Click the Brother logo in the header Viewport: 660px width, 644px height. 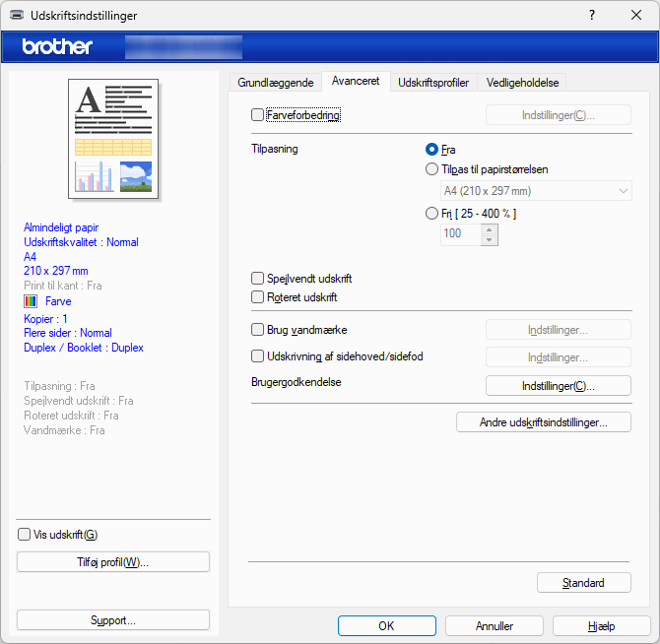click(x=57, y=46)
